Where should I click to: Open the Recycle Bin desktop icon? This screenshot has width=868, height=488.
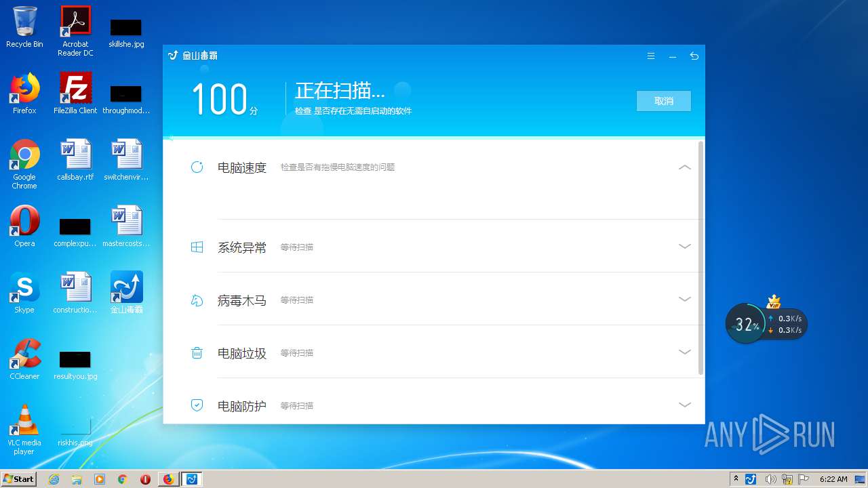pos(24,27)
